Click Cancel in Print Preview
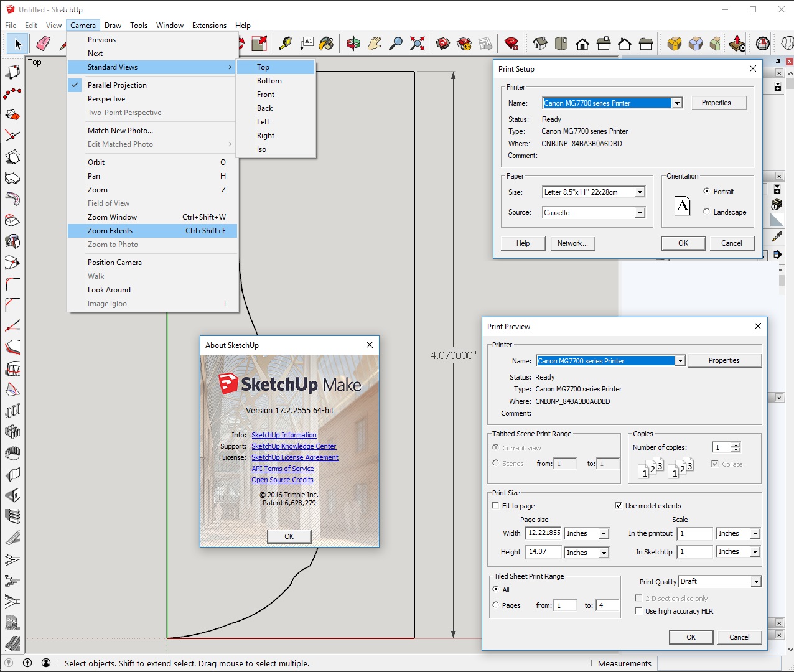This screenshot has height=672, width=794. click(x=739, y=637)
